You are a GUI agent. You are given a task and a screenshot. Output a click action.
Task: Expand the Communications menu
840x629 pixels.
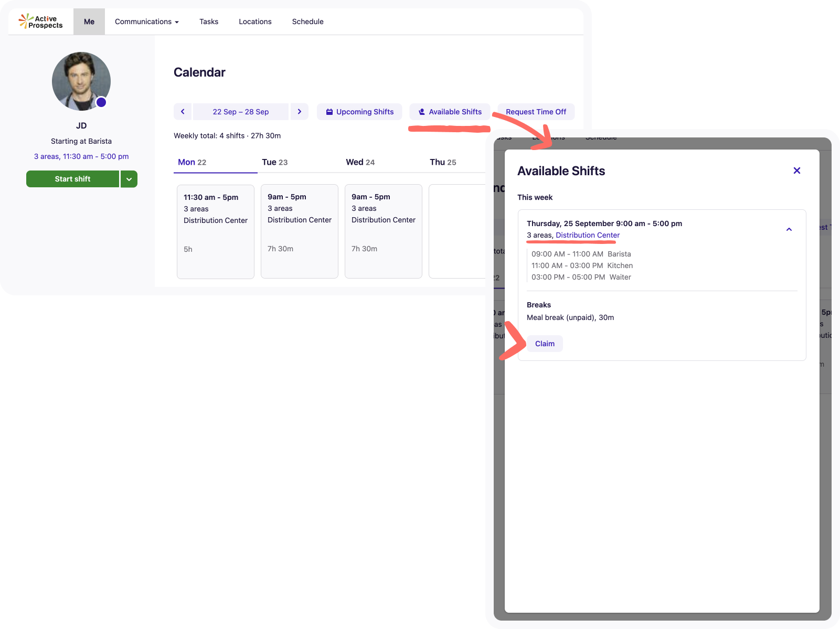(146, 22)
